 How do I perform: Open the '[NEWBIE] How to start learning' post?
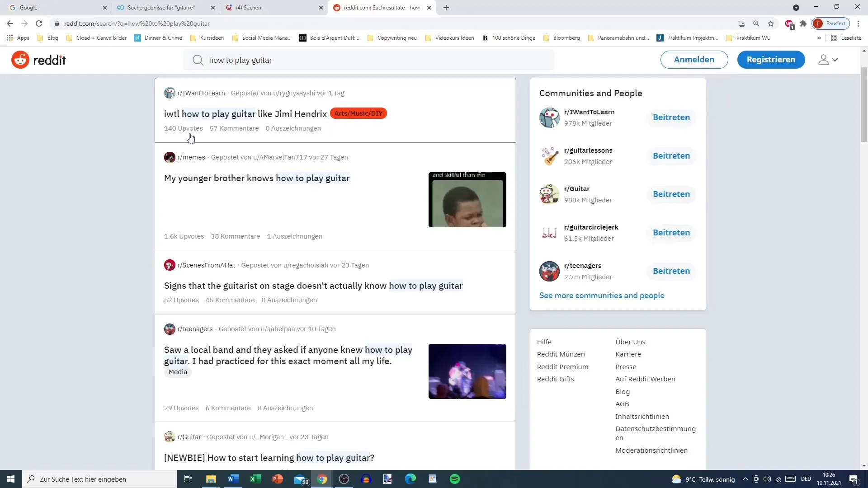(269, 458)
